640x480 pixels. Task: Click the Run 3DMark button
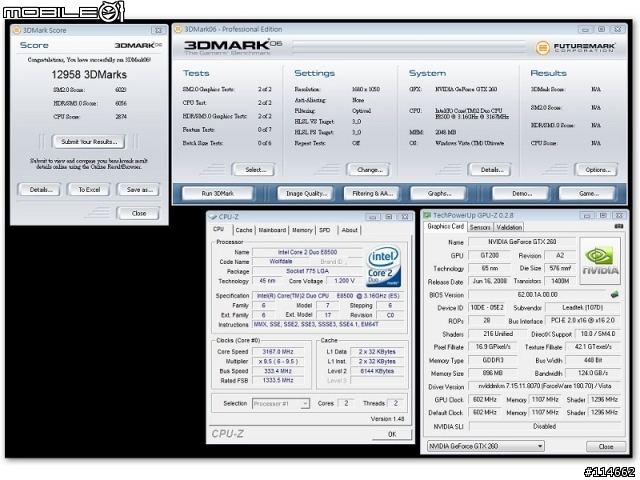(218, 193)
